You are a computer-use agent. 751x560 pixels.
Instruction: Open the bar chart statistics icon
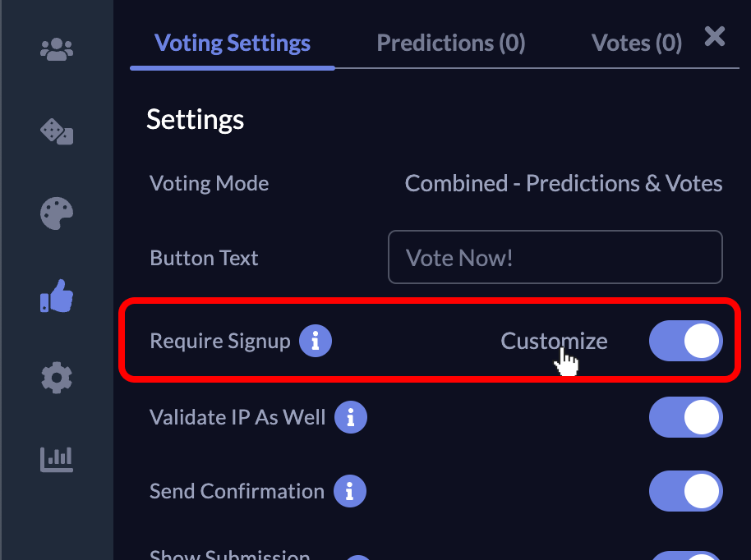[57, 458]
